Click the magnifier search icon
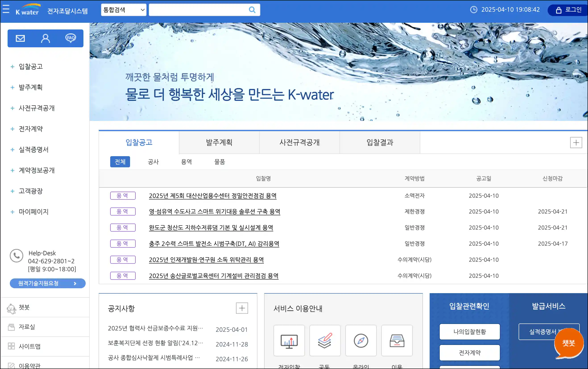Screen dimensions: 588x369 (252, 10)
